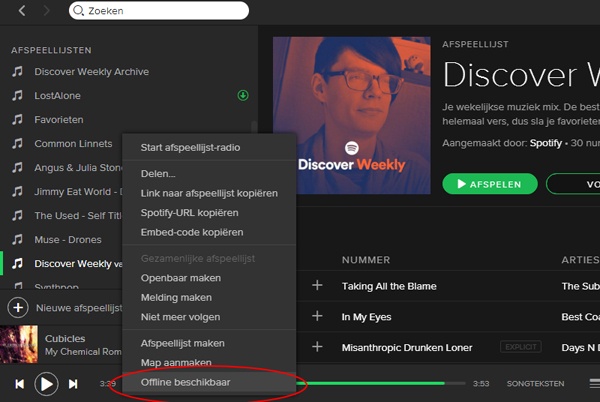Click the green download icon beside LostAlone
This screenshot has width=600, height=402.
(x=243, y=95)
